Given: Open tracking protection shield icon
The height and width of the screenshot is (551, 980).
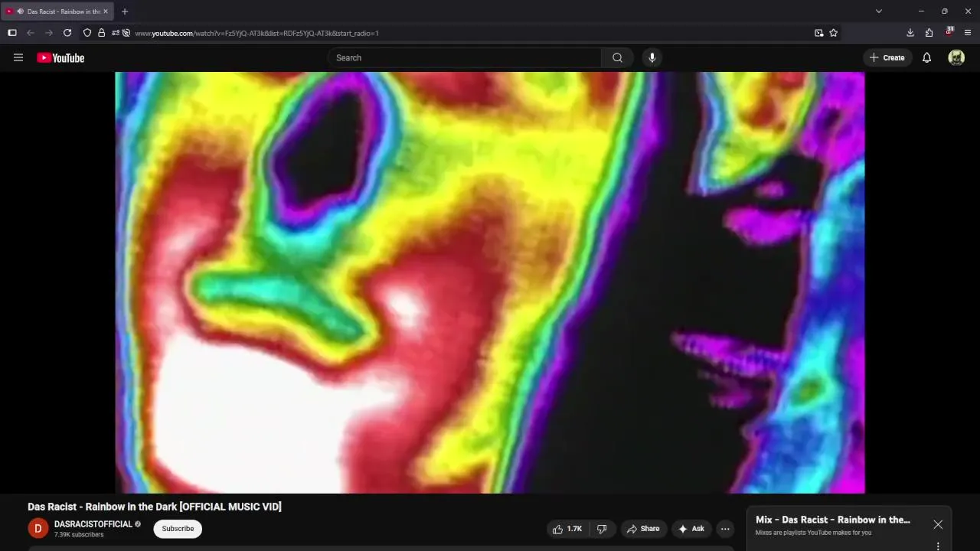Looking at the screenshot, I should [87, 33].
